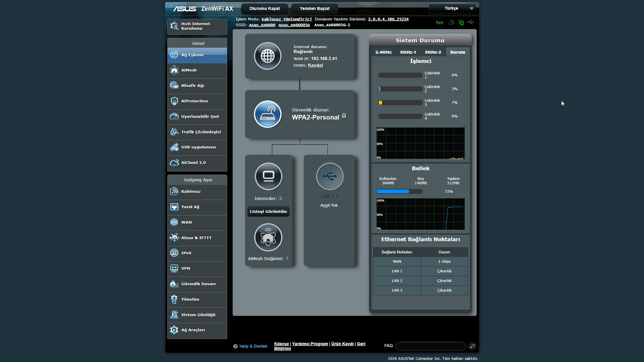Open VPN settings
The width and height of the screenshot is (644, 362).
pos(197,269)
